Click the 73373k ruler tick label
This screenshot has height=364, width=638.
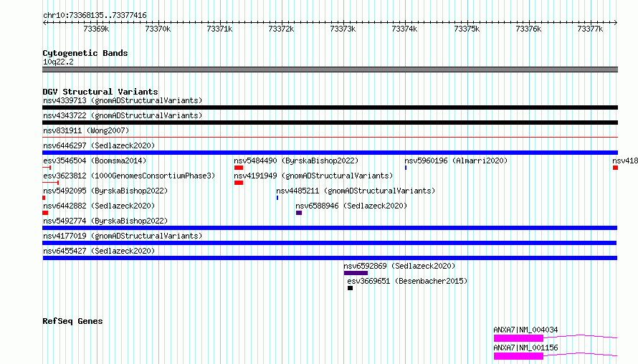343,29
